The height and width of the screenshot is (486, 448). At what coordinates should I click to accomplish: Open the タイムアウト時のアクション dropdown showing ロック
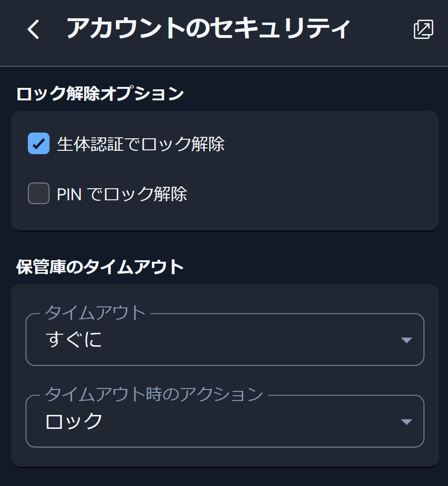[225, 421]
